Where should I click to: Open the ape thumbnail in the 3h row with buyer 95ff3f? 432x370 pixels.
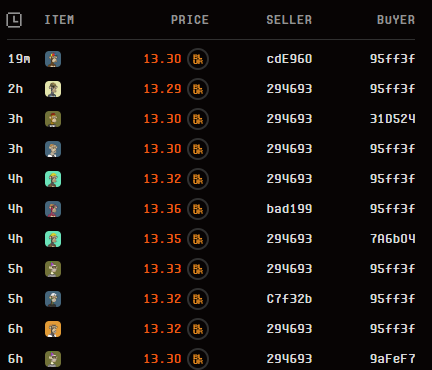[x=53, y=149]
